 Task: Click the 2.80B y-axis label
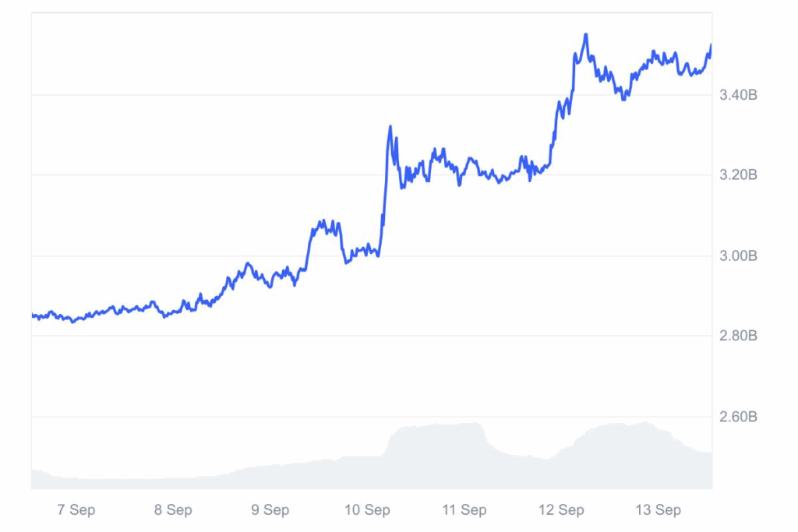[x=740, y=336]
